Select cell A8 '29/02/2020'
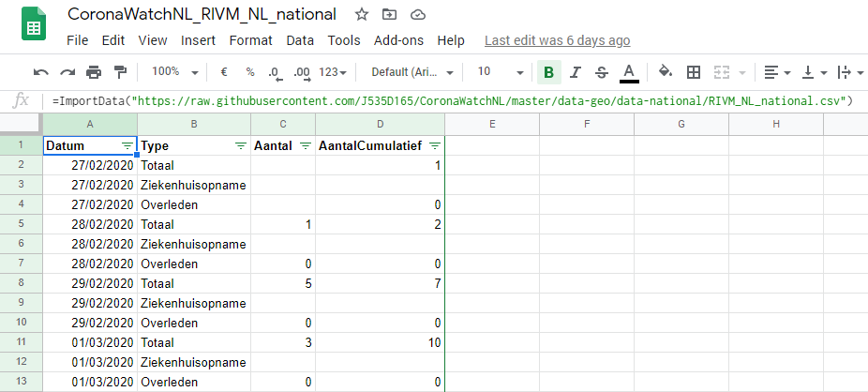 (90, 283)
